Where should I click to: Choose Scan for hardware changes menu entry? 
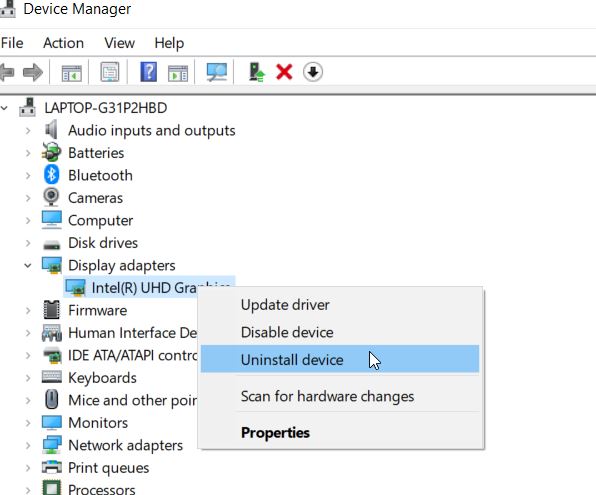[x=340, y=396]
